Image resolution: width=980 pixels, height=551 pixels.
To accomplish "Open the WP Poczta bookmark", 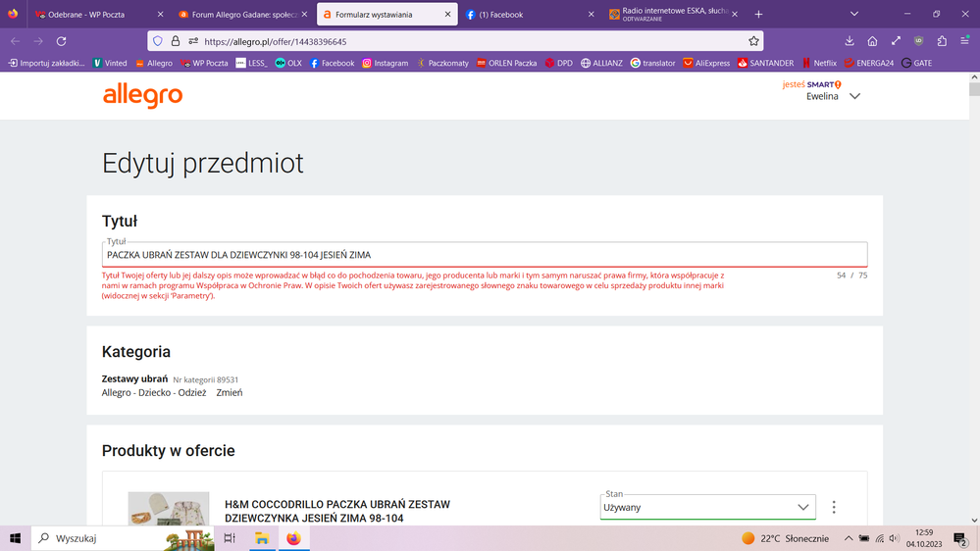I will click(204, 63).
